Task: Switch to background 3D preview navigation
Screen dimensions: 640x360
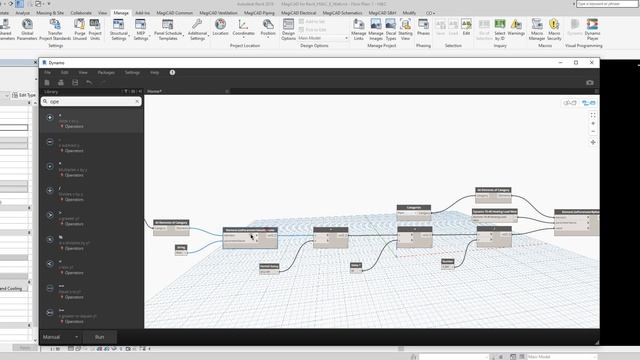Action: 570,103
